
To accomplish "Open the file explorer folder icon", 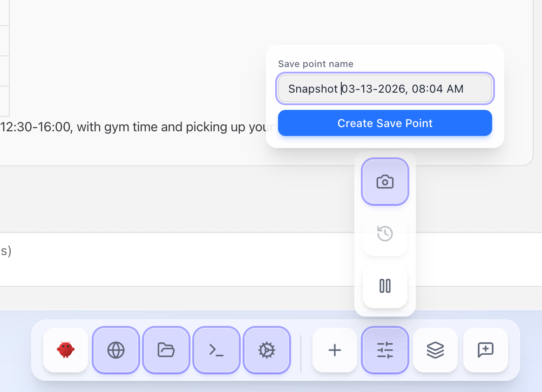I will 166,351.
